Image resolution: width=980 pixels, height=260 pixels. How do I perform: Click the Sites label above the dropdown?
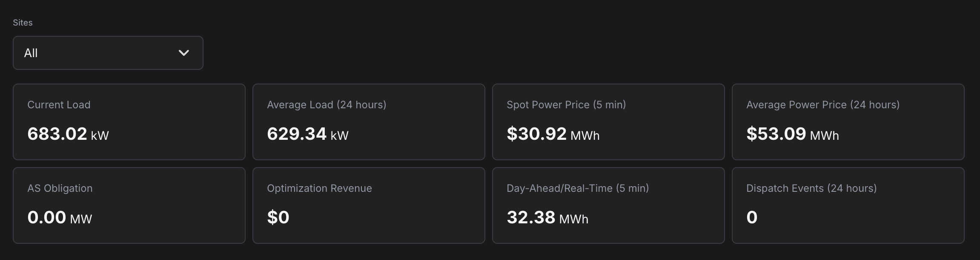coord(23,23)
